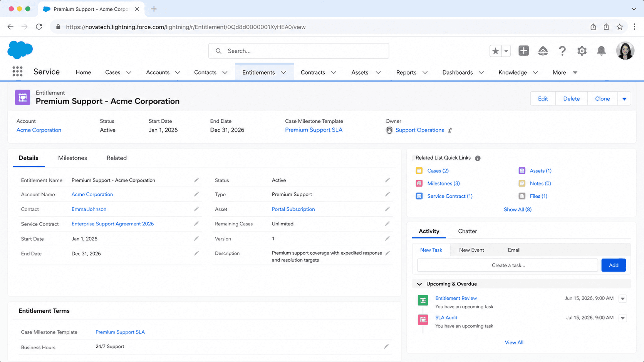This screenshot has height=362, width=644.
Task: Expand the Entitlements nav dropdown
Action: [283, 72]
